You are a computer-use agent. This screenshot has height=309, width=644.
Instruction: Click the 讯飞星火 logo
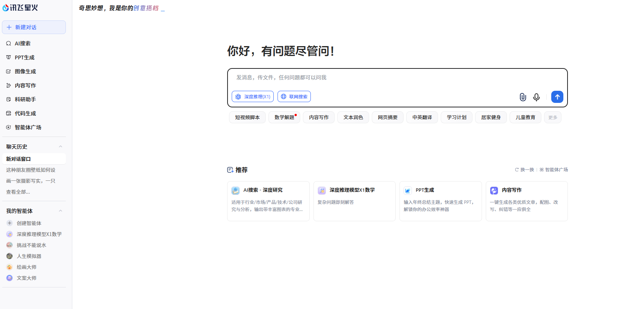click(x=20, y=8)
